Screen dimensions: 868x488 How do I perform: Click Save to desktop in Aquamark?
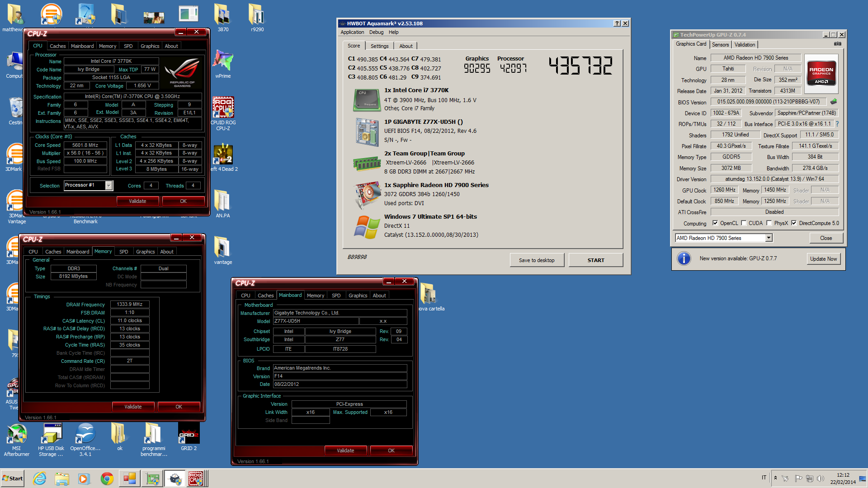[x=537, y=260]
